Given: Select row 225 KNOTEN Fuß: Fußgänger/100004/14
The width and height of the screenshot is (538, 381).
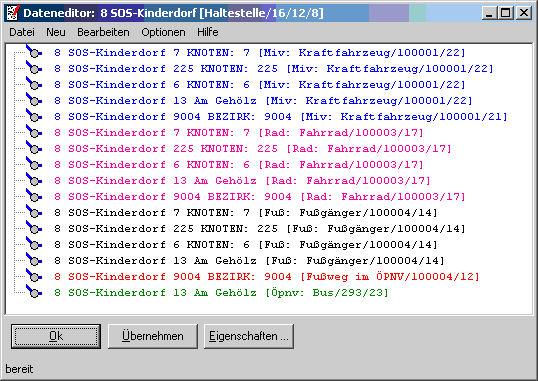Looking at the screenshot, I should point(260,229).
